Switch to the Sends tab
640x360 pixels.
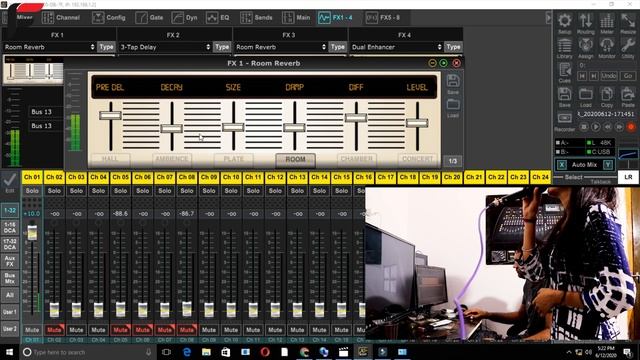(x=257, y=18)
